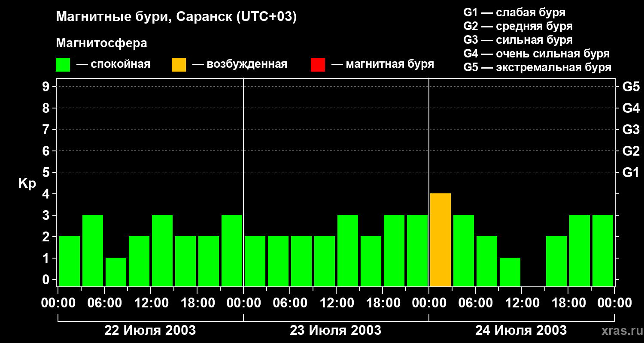Click the '12:00' time label above 22 Июля
This screenshot has width=644, height=343.
point(151,303)
